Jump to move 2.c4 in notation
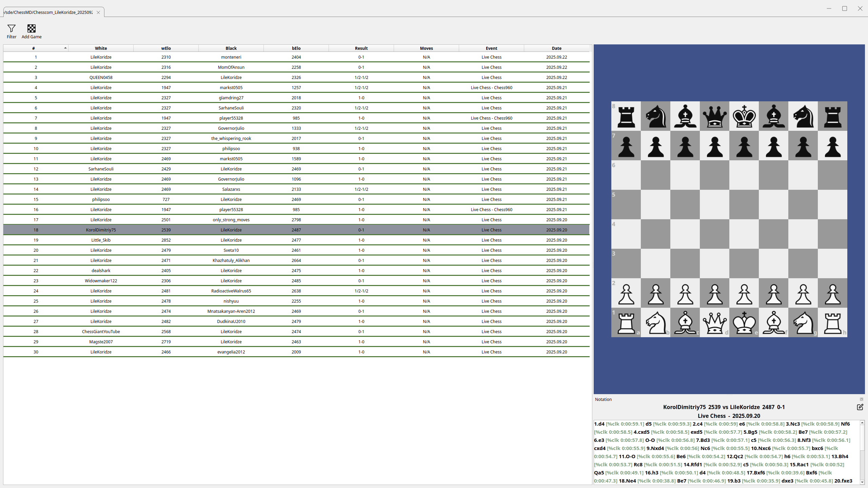 click(x=697, y=424)
